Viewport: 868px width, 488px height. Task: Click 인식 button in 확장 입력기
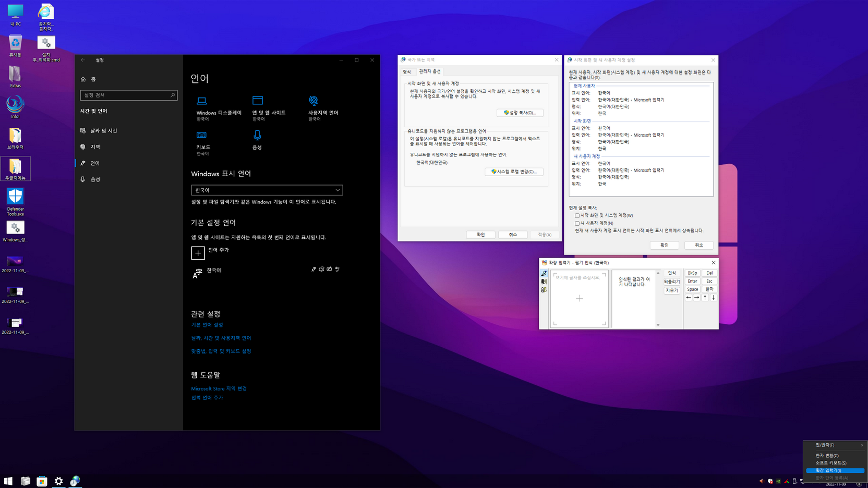(x=672, y=273)
